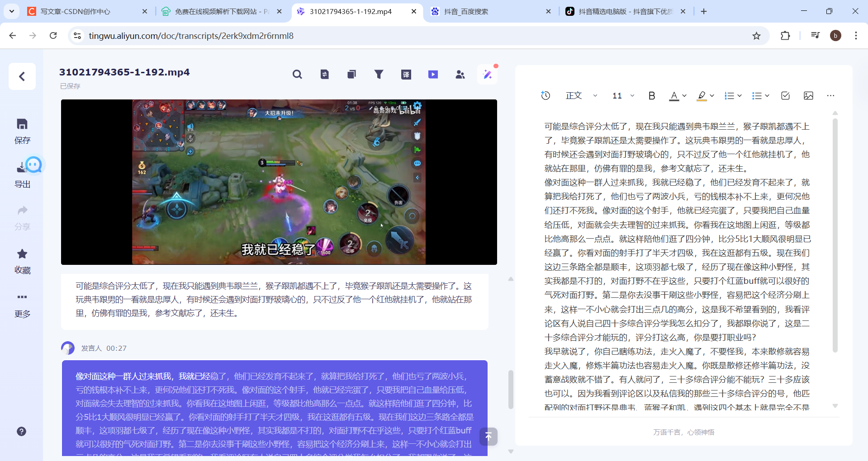Open the browser profile avatar b
The image size is (868, 461).
[x=836, y=36]
